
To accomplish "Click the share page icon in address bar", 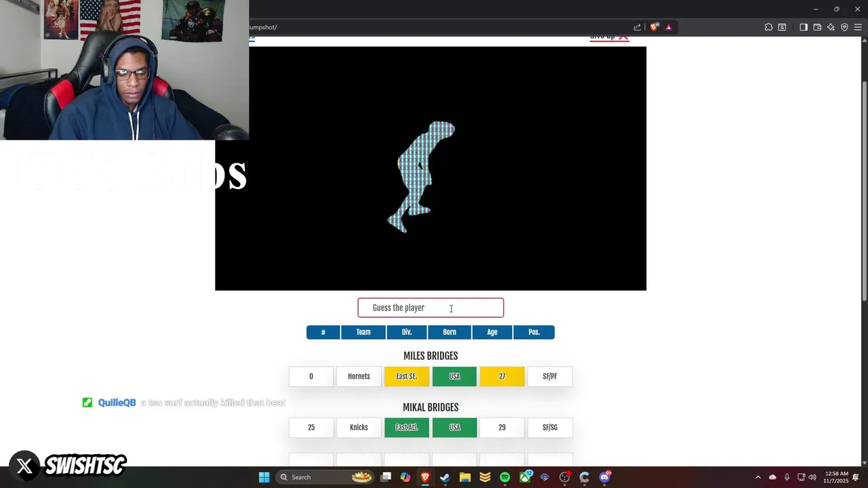I will pyautogui.click(x=637, y=27).
